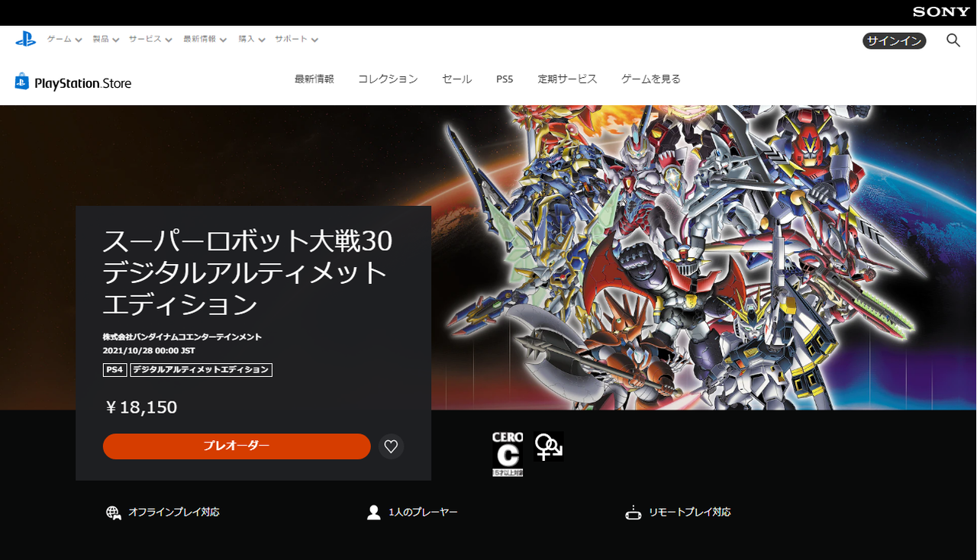Viewport: 977px width, 560px height.
Task: Click the SONY logo
Action: point(941,12)
